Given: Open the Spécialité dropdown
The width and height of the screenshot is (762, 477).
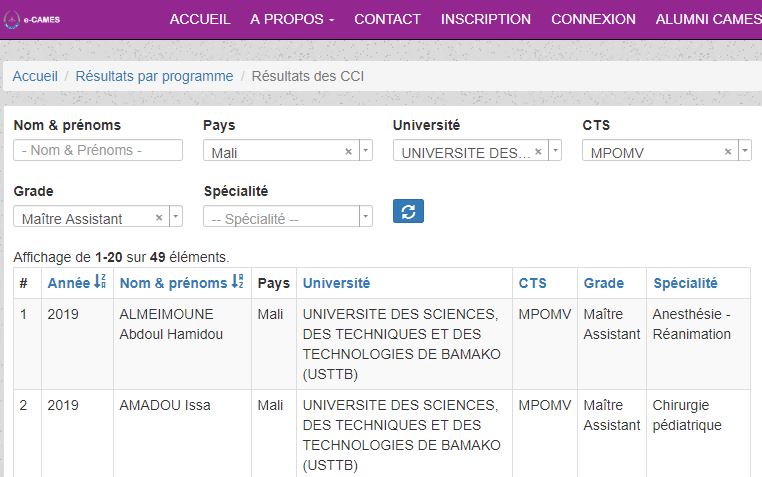Looking at the screenshot, I should (287, 218).
